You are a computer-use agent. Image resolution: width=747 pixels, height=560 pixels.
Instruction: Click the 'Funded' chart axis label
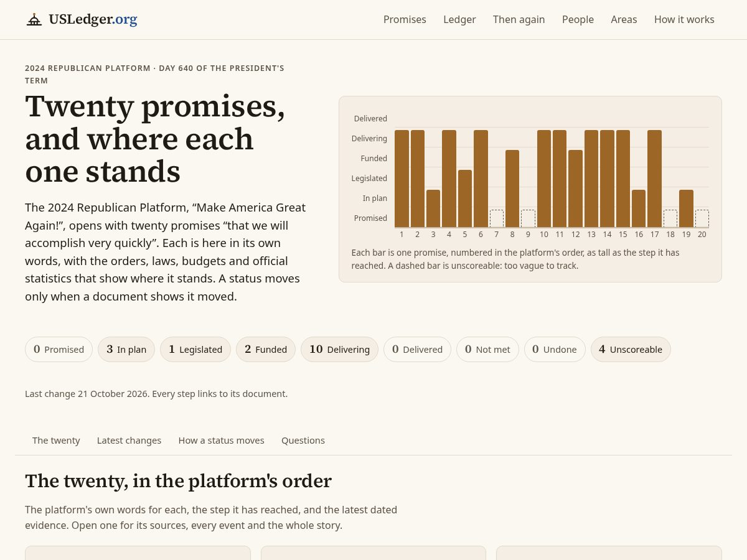click(374, 158)
